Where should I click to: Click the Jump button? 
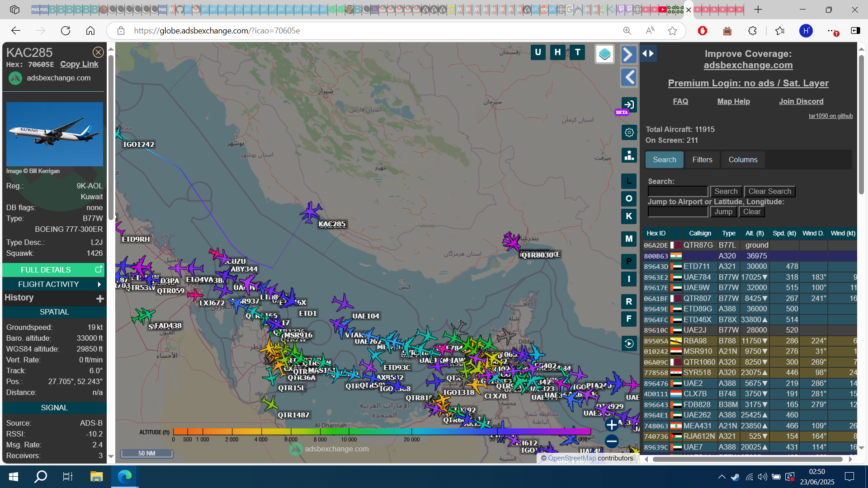click(x=723, y=212)
